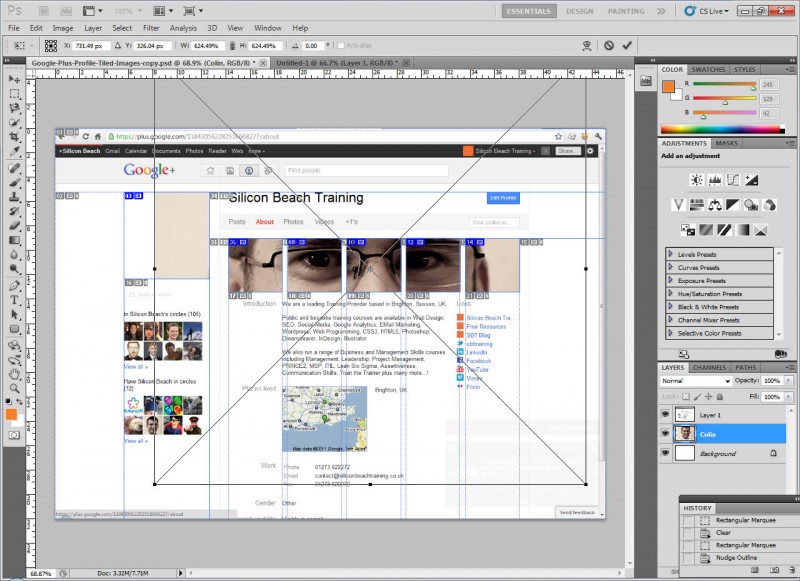Viewport: 800px width, 581px height.
Task: Toggle Quick Mask mode in toolbox
Action: pos(14,435)
